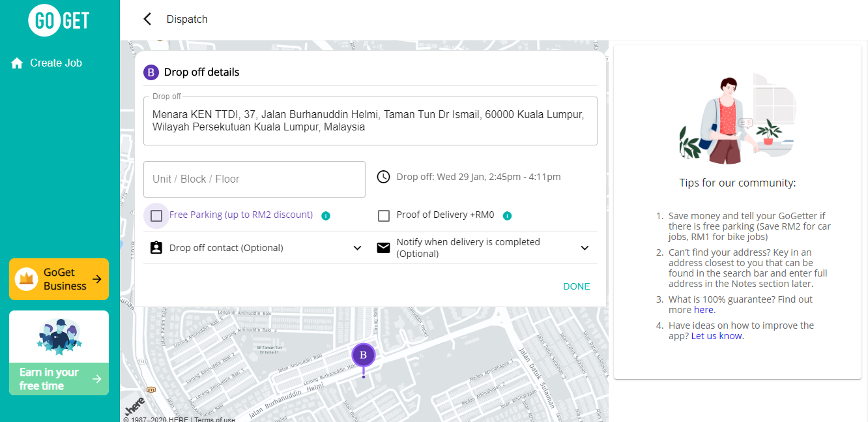Tick the Free Parking checkbox

[156, 215]
